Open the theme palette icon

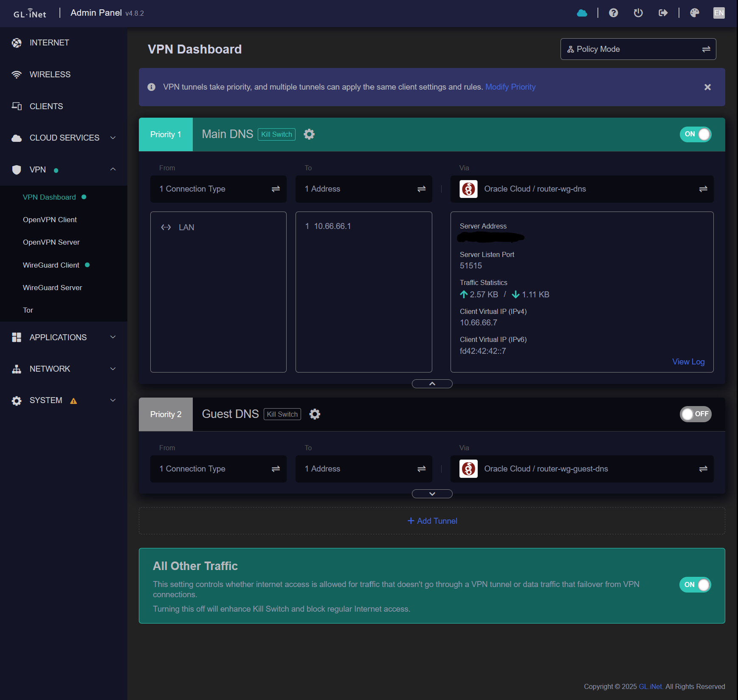pos(694,13)
